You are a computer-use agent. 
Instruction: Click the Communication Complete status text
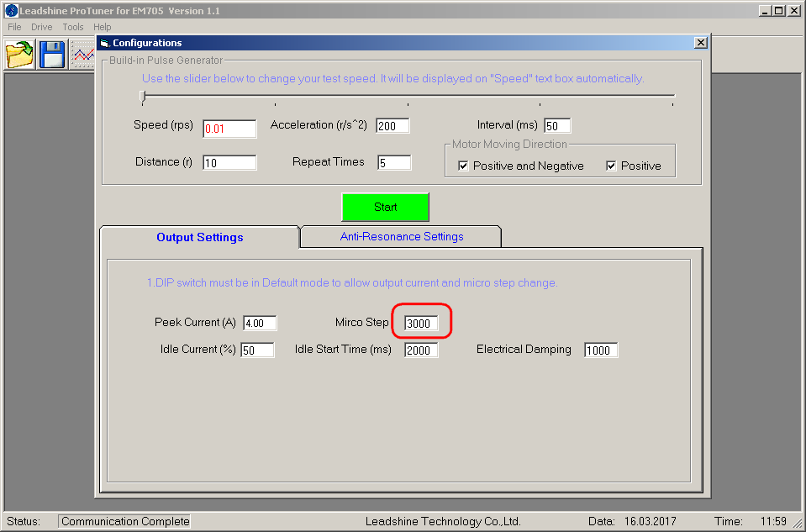click(125, 521)
